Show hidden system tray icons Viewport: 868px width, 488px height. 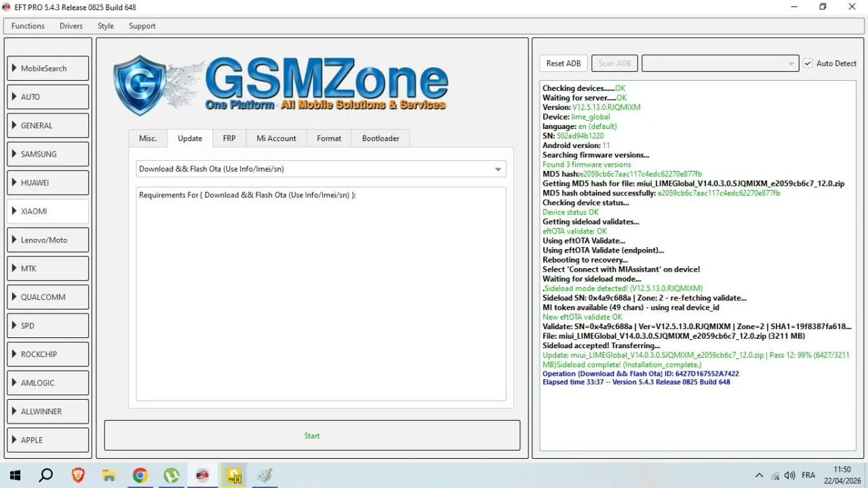click(759, 475)
